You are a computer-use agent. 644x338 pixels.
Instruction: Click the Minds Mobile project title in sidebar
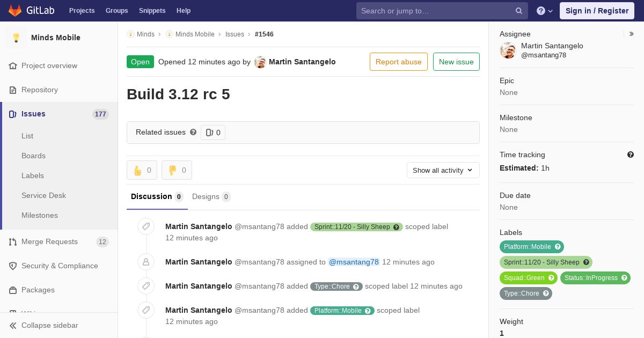click(56, 38)
